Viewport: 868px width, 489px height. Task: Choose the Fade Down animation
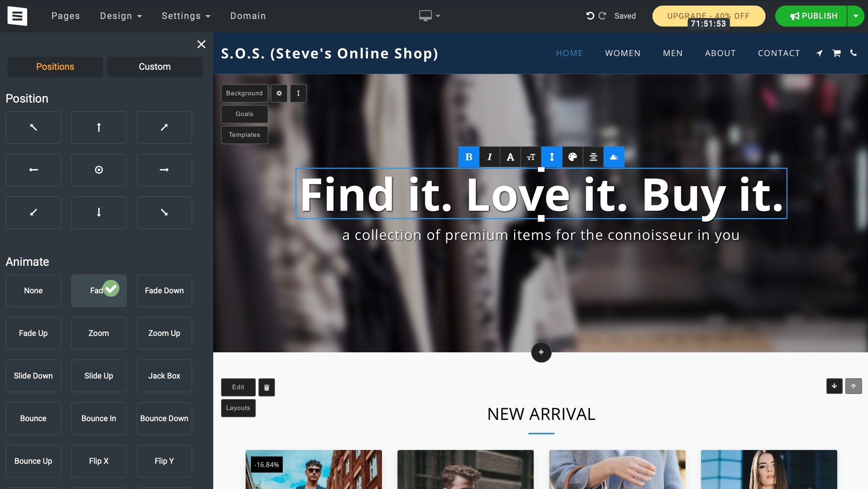pyautogui.click(x=164, y=290)
